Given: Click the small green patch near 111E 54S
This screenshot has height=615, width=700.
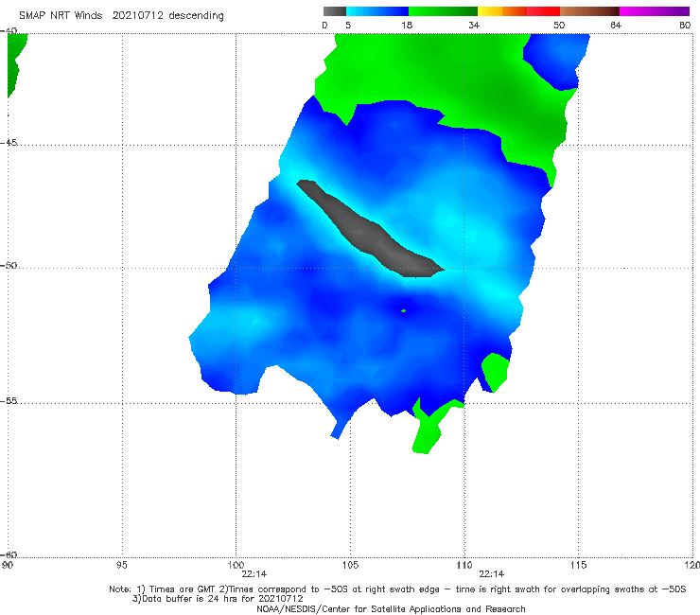Looking at the screenshot, I should coord(495,372).
